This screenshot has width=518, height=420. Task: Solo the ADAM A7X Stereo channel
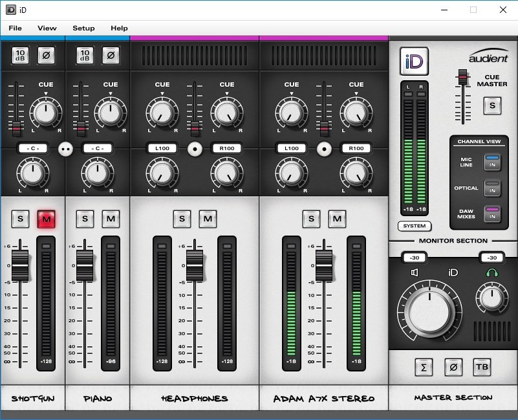click(311, 219)
